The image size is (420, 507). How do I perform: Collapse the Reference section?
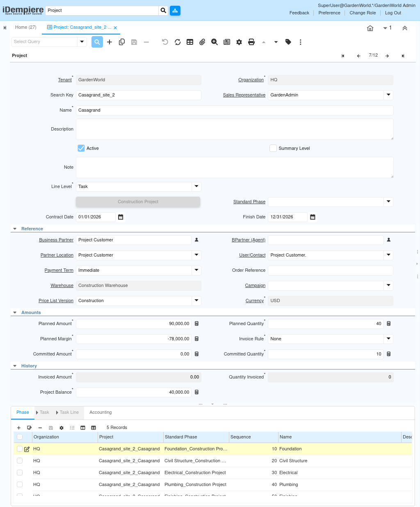click(x=15, y=229)
